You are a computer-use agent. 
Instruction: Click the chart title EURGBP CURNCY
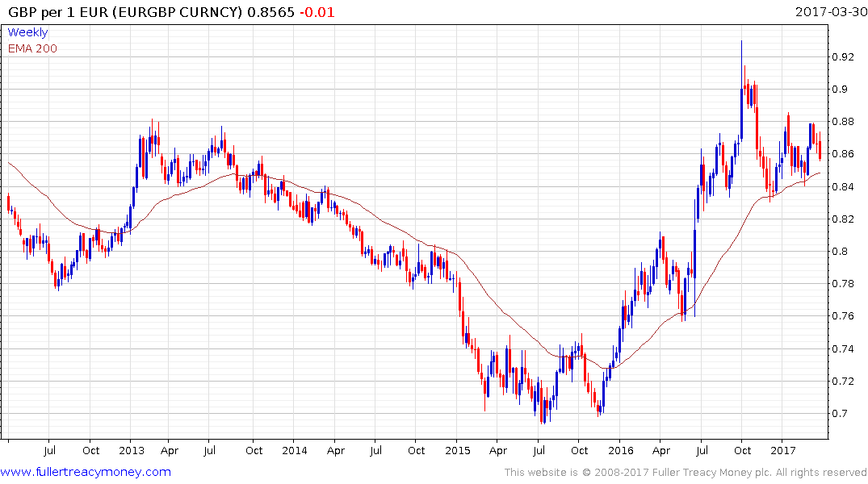(177, 12)
